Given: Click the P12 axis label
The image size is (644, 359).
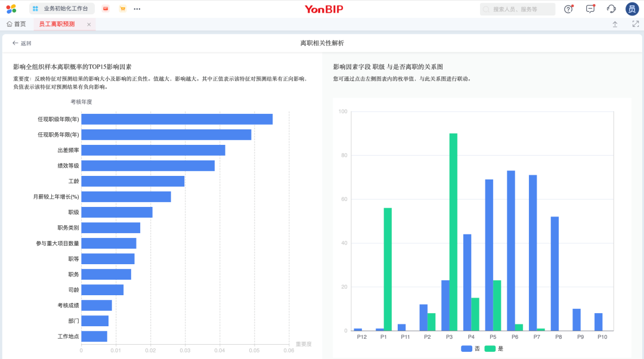Looking at the screenshot, I should pos(362,337).
